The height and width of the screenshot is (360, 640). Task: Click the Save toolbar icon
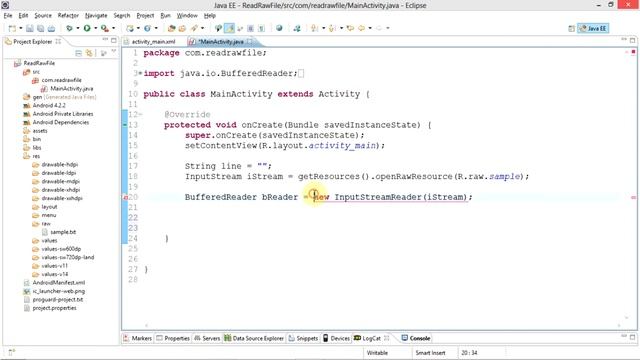30,28
